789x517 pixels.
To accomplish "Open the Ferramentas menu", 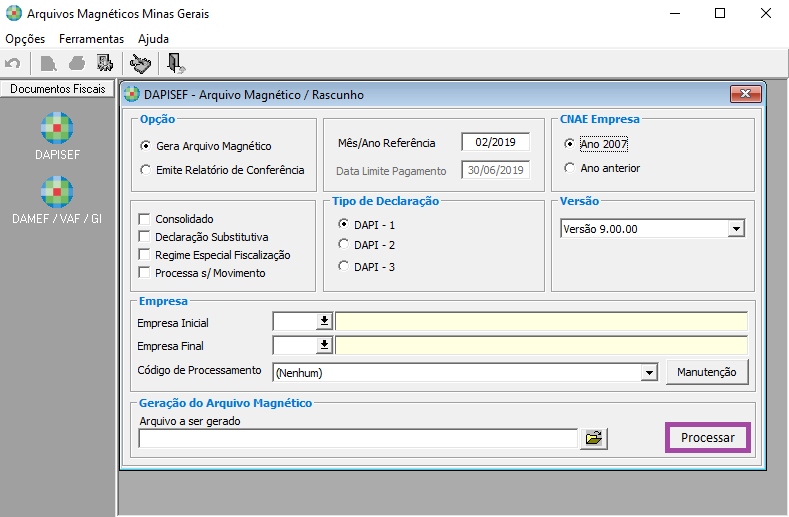I will 91,39.
